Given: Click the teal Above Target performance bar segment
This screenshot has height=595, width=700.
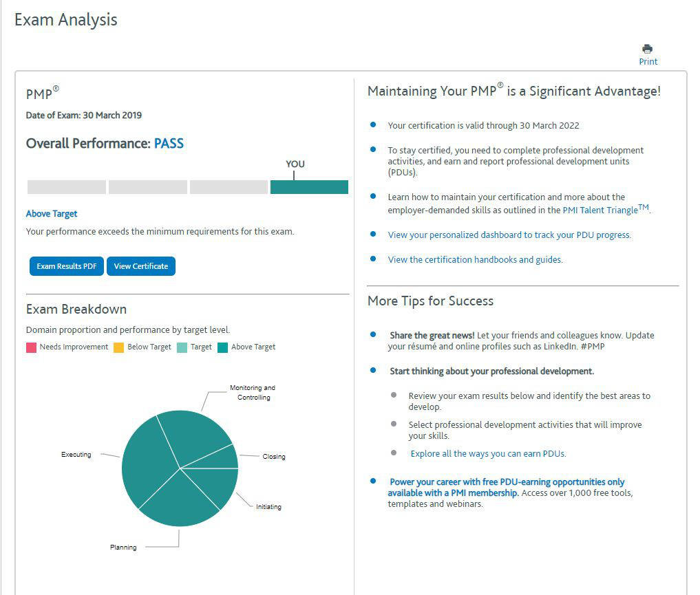Looking at the screenshot, I should [309, 187].
